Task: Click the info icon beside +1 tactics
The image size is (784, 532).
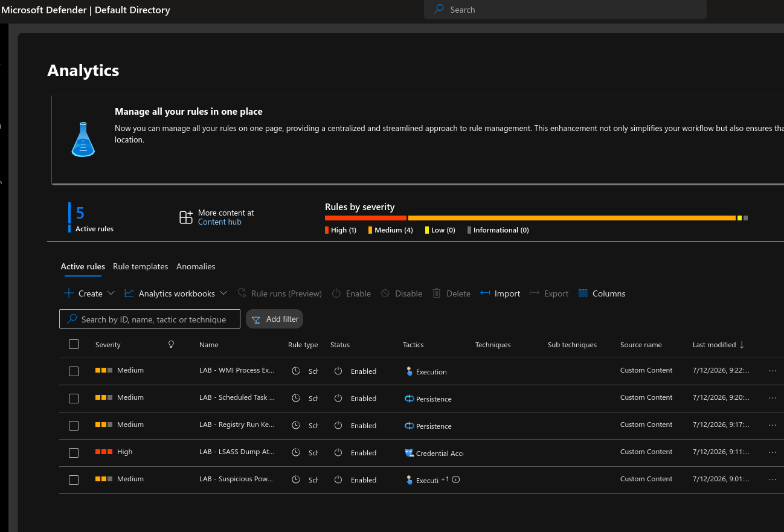Action: tap(456, 479)
